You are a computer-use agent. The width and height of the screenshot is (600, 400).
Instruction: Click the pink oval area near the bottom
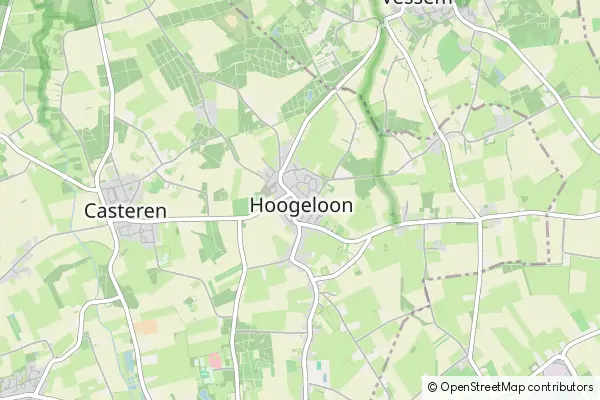[215, 361]
